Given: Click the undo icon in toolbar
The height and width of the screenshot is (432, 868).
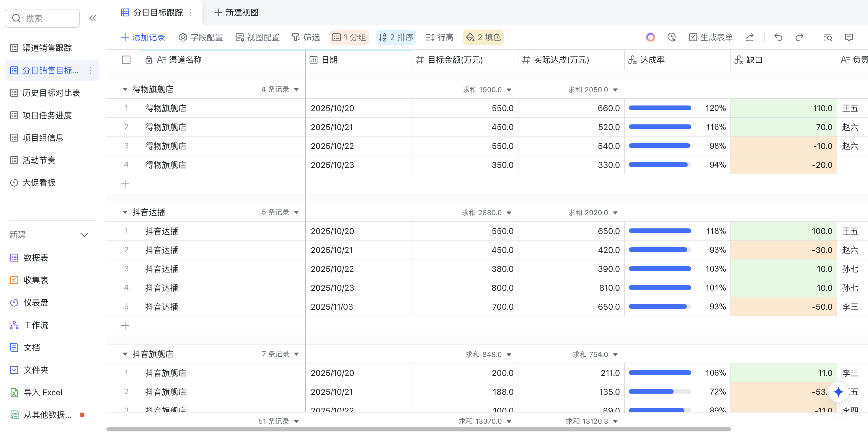Looking at the screenshot, I should [x=778, y=38].
